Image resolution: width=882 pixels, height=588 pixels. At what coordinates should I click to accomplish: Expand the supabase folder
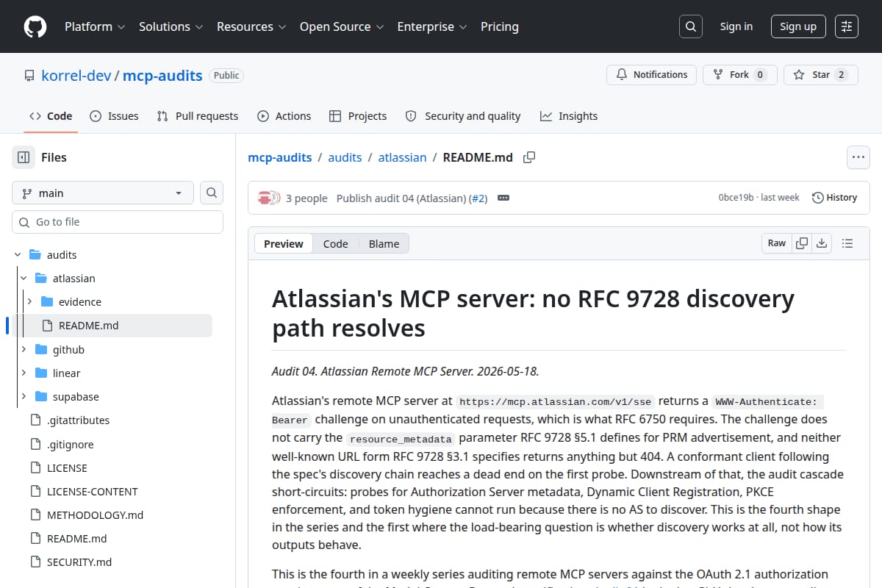[x=24, y=397]
